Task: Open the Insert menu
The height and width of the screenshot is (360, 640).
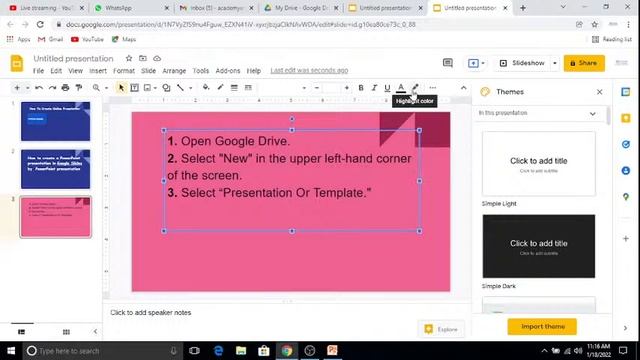Action: 98,71
